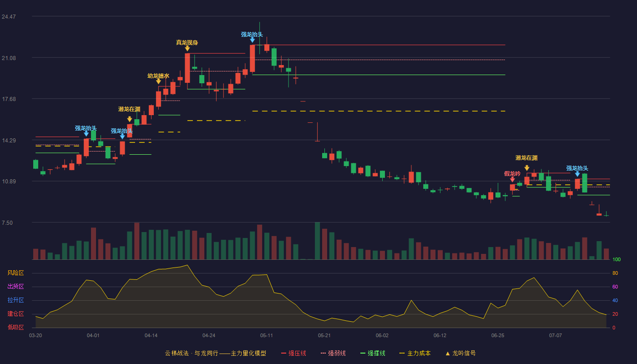Toggle the 主力成本 legend series

point(415,353)
